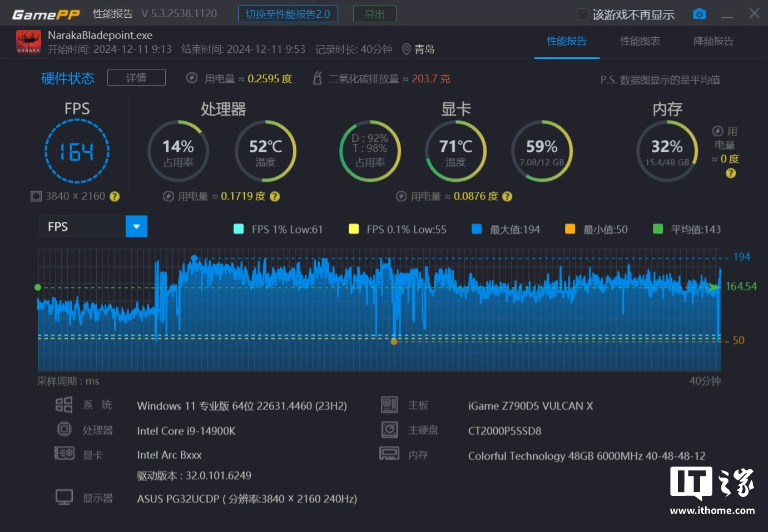Open the FPS metric selection combo box
The image size is (768, 532).
point(82,226)
